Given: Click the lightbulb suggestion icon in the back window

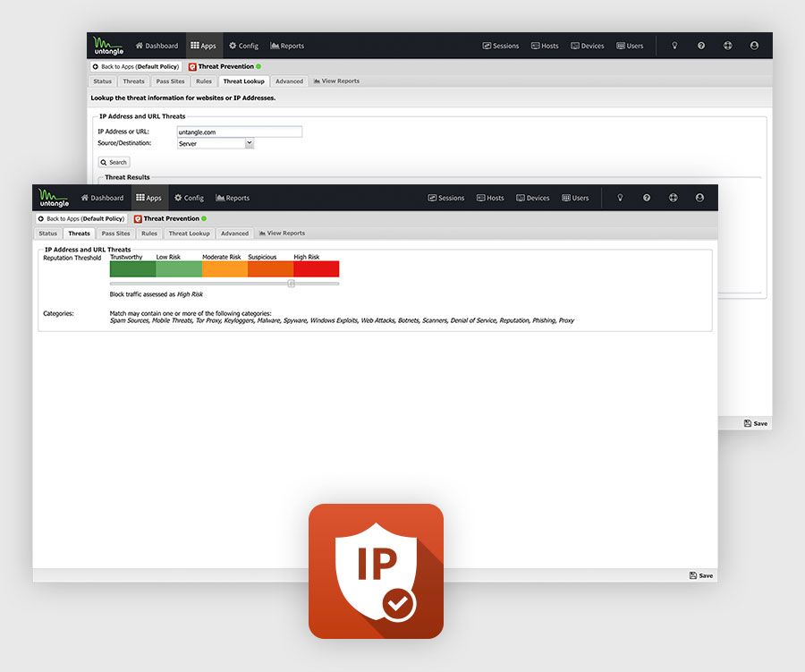Looking at the screenshot, I should (674, 46).
